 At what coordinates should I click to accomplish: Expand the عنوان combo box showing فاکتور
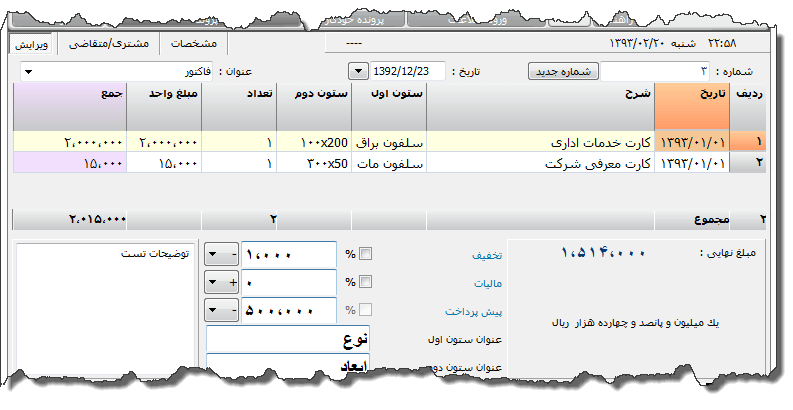pyautogui.click(x=27, y=72)
